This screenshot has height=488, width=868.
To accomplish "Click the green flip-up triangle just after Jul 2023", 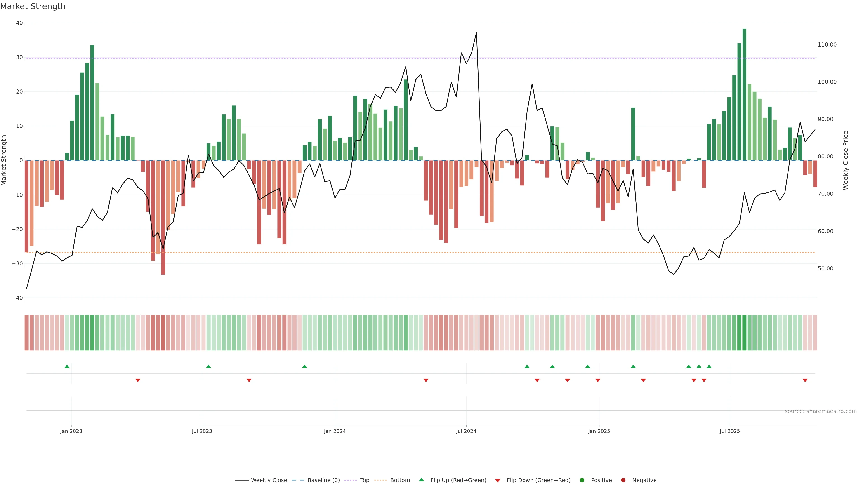I will pos(209,366).
